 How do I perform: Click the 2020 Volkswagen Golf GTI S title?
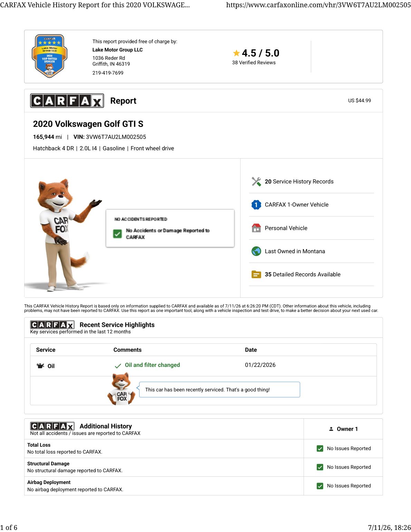click(88, 124)
